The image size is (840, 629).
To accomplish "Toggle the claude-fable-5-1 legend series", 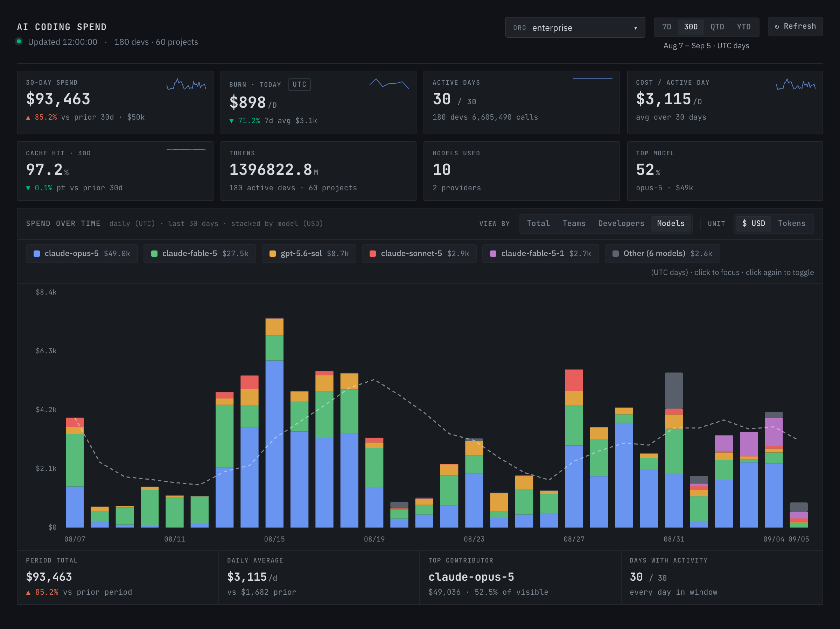I will pyautogui.click(x=540, y=254).
